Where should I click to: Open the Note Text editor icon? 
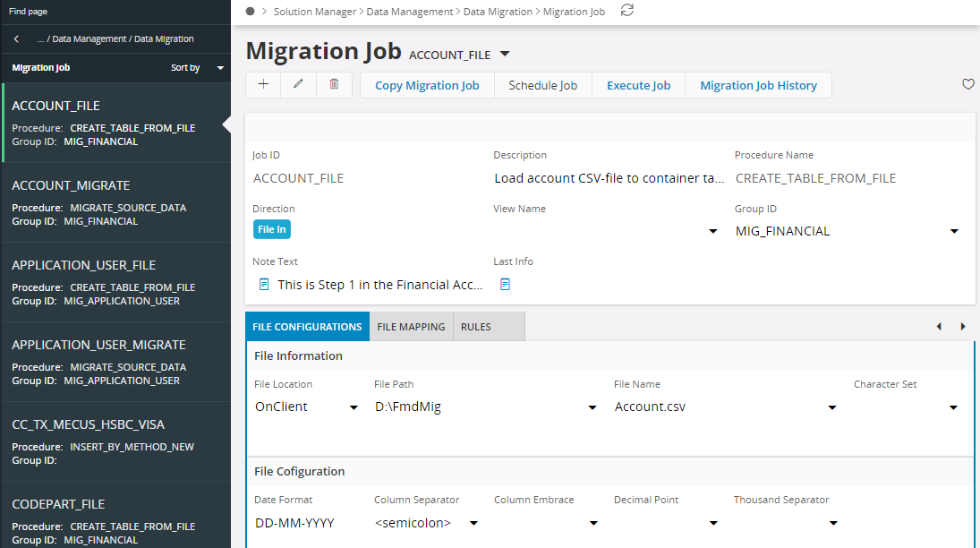point(264,284)
